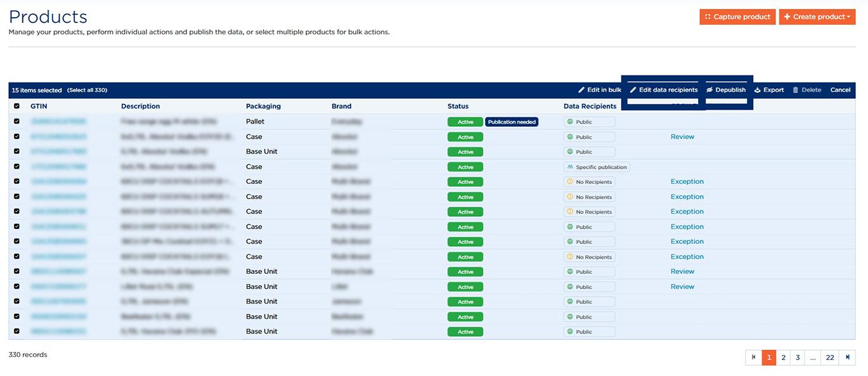Deselect the Specific publication row checkbox
868x376 pixels.
[16, 167]
